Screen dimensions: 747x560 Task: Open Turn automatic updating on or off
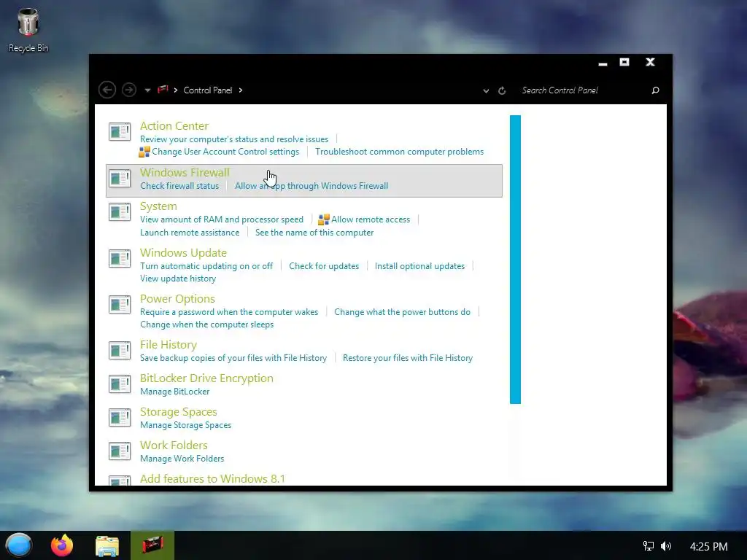[x=206, y=265]
